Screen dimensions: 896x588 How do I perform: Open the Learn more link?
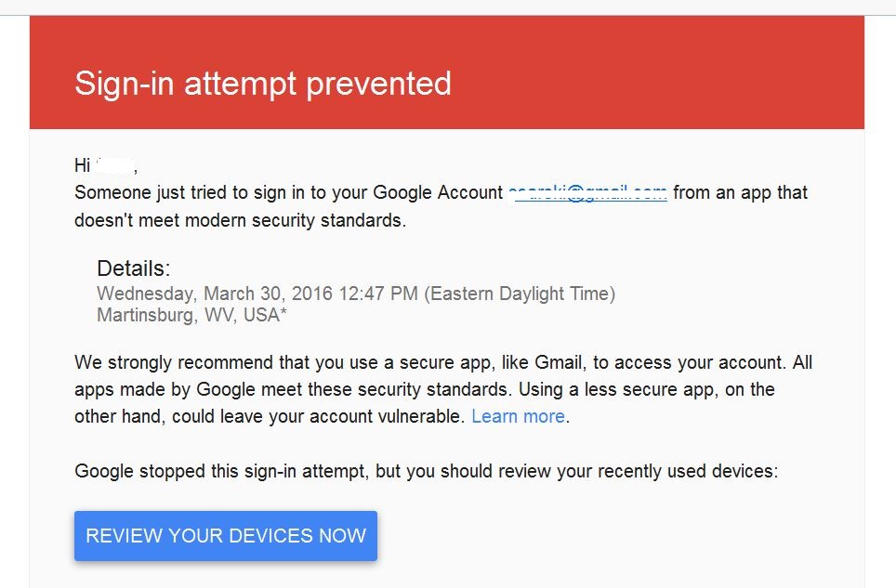(518, 416)
